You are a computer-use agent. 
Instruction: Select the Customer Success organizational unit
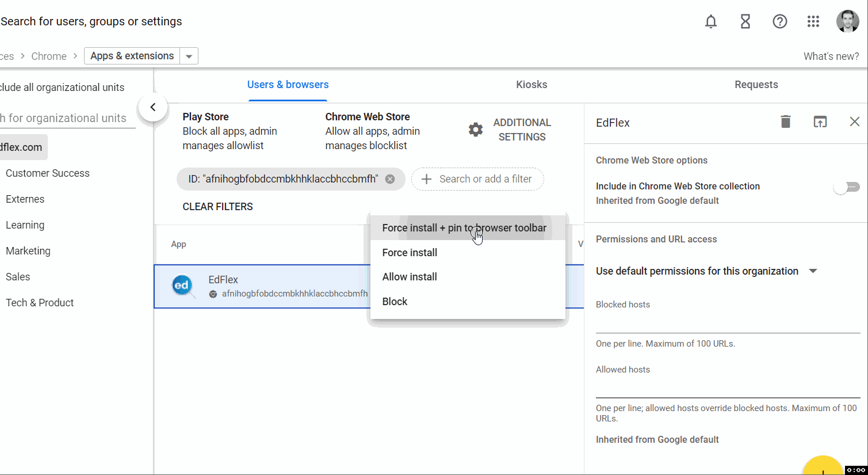pos(48,173)
